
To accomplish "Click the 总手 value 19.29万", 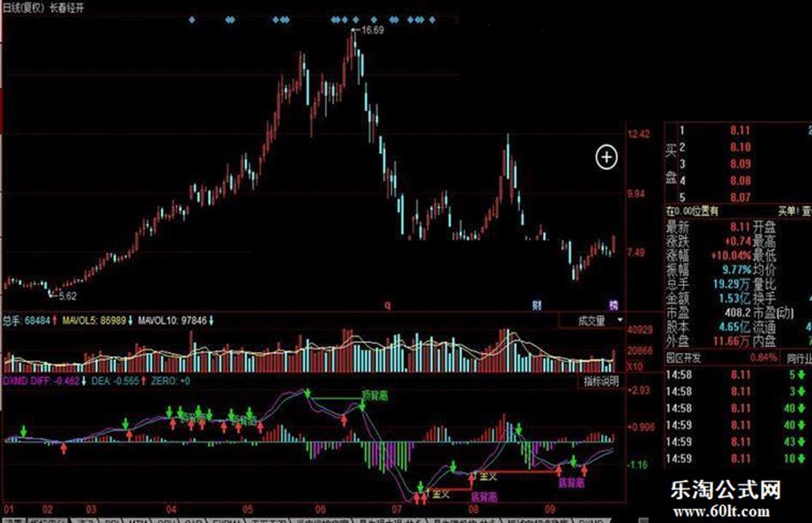I will coord(732,284).
